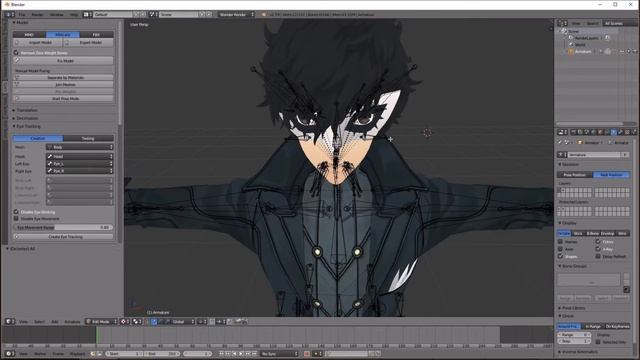Select Scene row in outliner
Image resolution: width=640 pixels, height=360 pixels.
[x=573, y=31]
